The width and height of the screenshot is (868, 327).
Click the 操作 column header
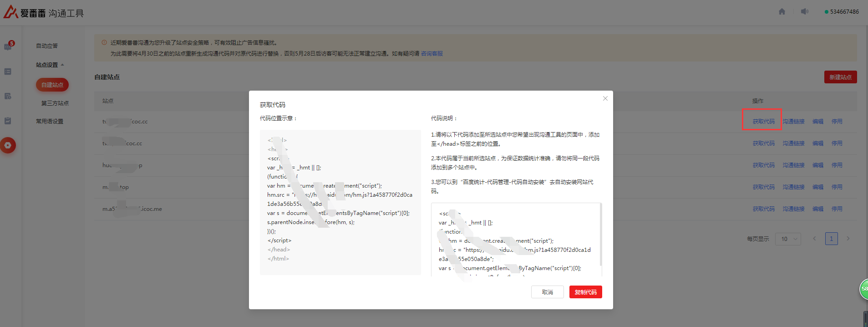point(758,101)
